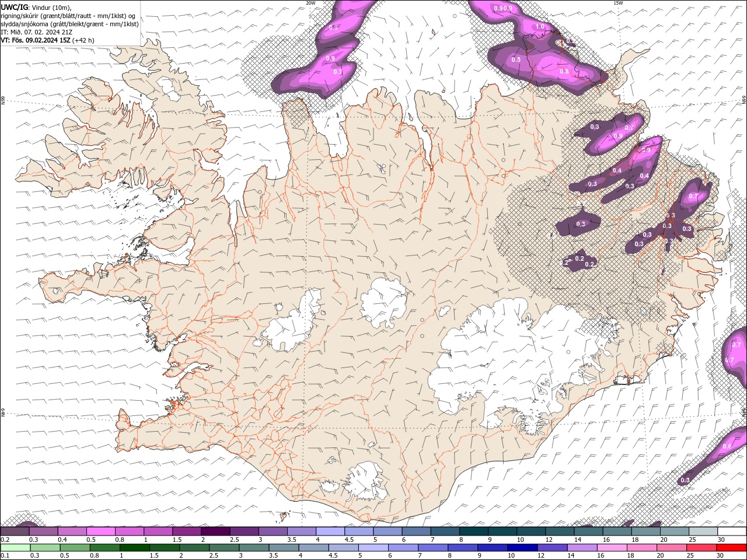Click the 0.8 snowfall value on map

[x=564, y=71]
